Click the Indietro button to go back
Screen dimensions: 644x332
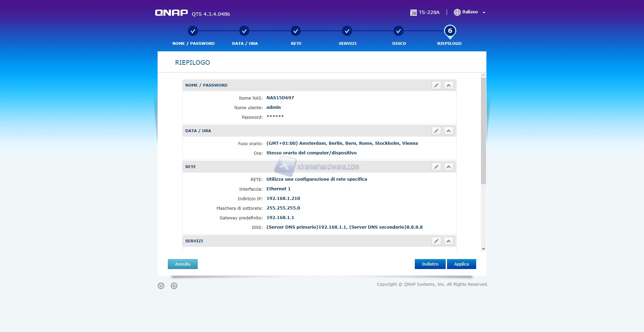tap(430, 264)
